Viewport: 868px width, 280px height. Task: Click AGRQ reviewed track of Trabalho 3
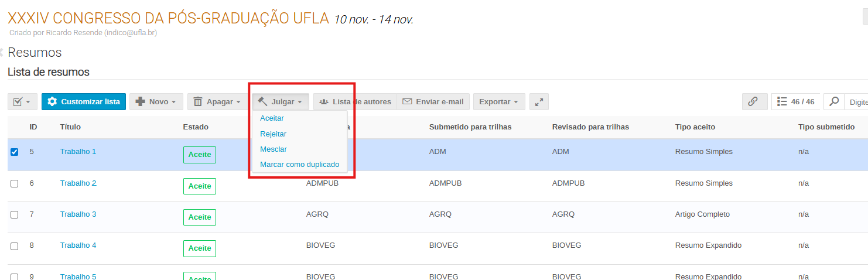pos(563,214)
